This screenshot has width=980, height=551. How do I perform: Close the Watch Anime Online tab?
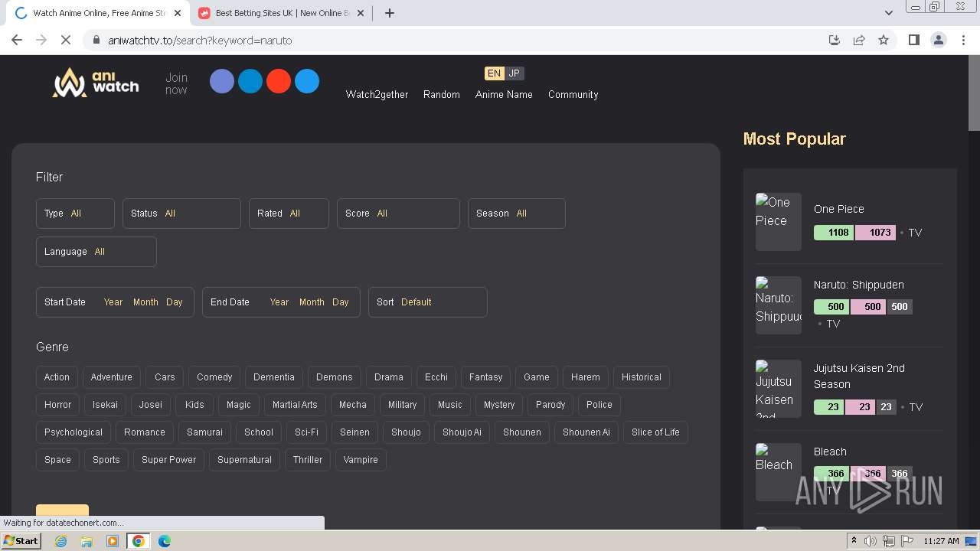click(x=178, y=13)
